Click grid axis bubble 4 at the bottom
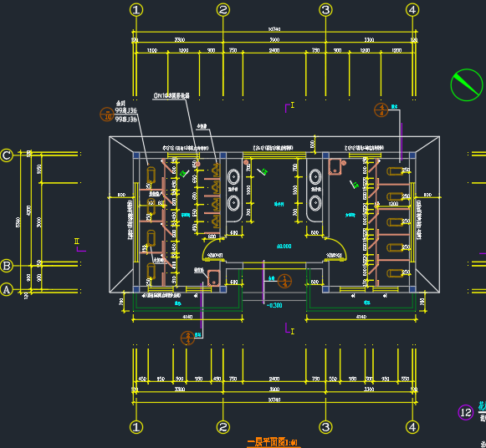 click(412, 427)
